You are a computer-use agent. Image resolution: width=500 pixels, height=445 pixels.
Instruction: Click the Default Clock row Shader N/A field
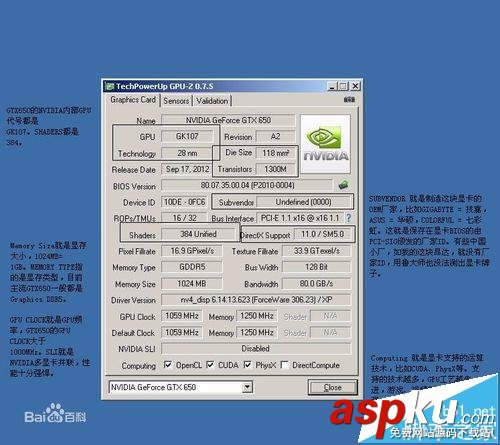tap(330, 332)
